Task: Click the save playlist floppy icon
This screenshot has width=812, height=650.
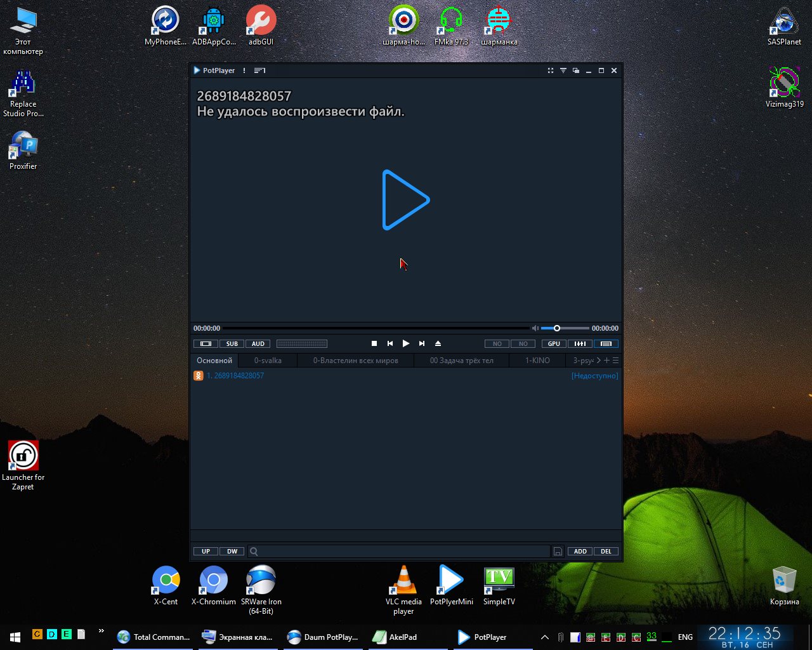Action: (558, 551)
